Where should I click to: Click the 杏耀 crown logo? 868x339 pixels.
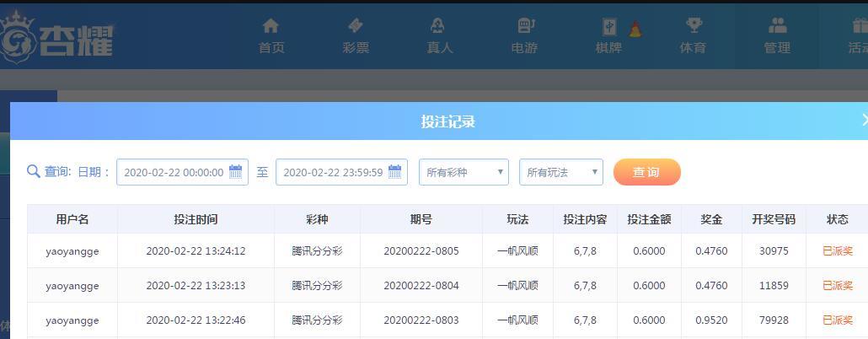(x=57, y=39)
